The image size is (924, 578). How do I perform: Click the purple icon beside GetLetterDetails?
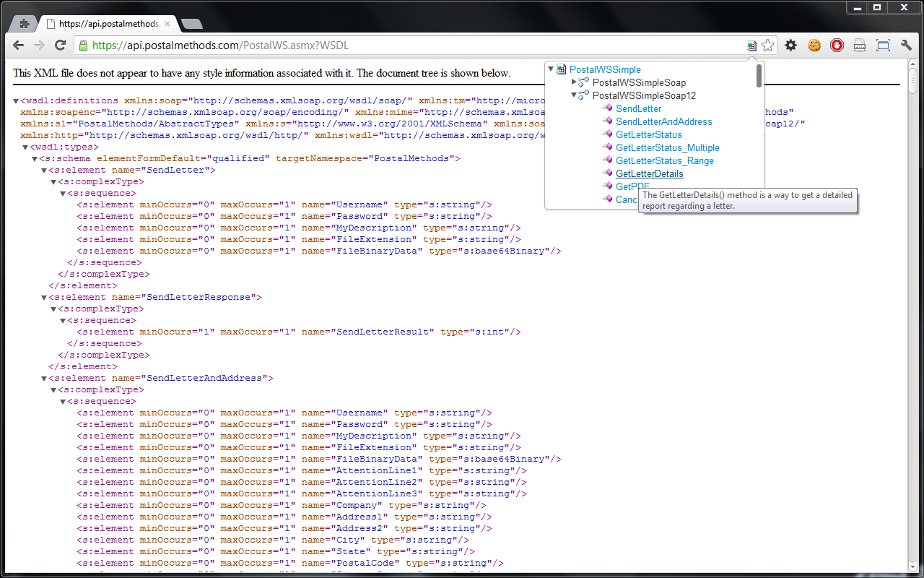click(x=608, y=173)
